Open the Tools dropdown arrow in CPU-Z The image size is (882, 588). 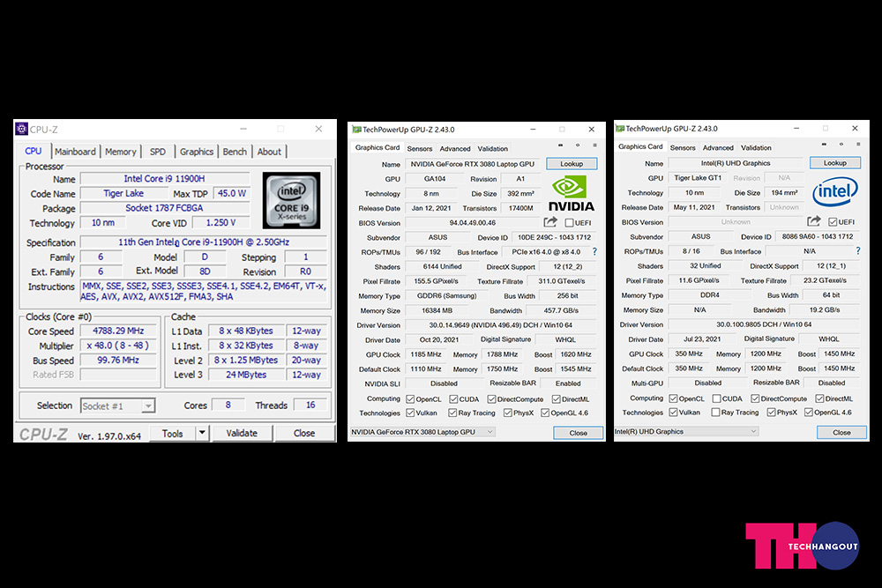[x=202, y=433]
